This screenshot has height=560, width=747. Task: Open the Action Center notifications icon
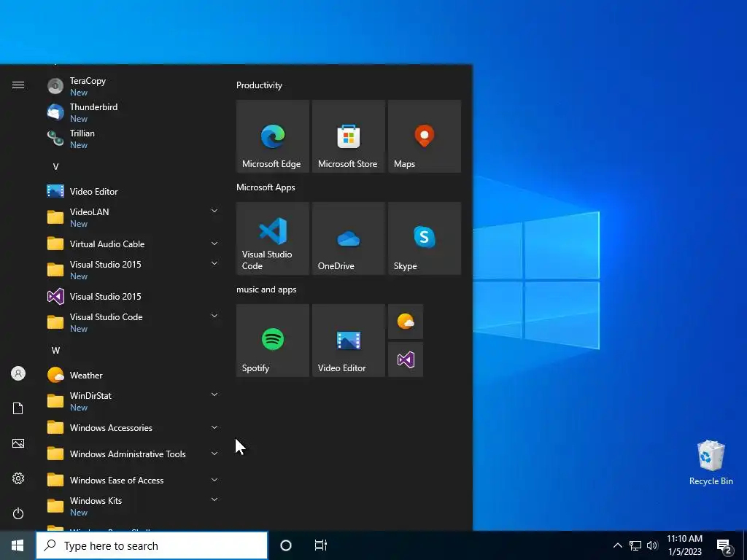point(724,545)
